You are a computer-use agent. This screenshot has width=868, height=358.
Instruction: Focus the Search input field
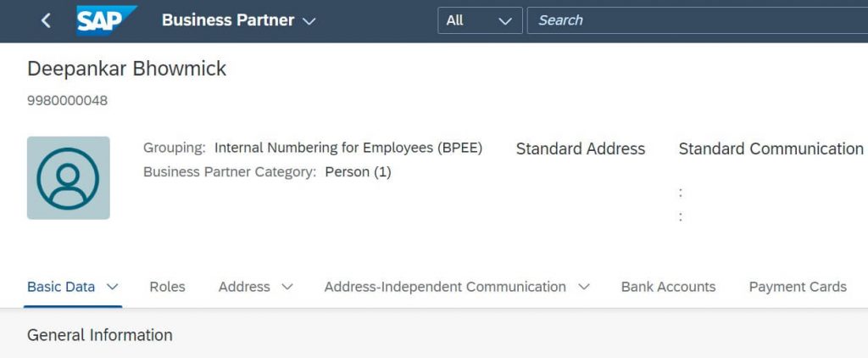pos(698,20)
